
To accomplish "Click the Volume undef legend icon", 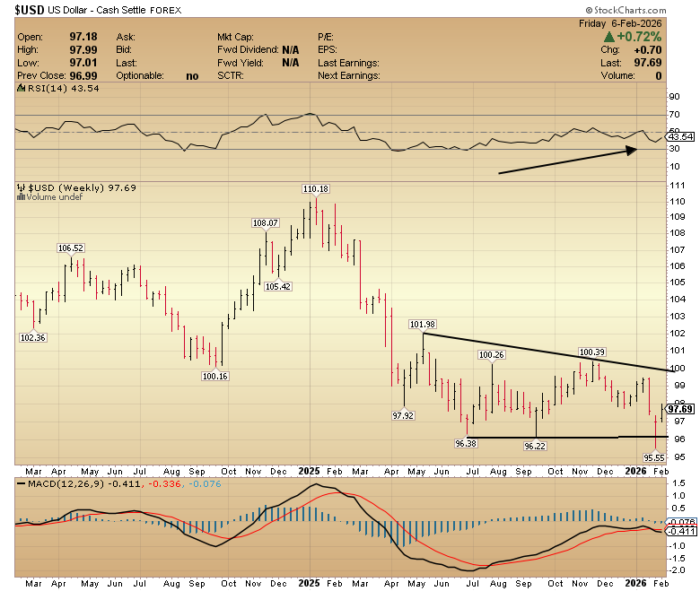I will (x=21, y=196).
